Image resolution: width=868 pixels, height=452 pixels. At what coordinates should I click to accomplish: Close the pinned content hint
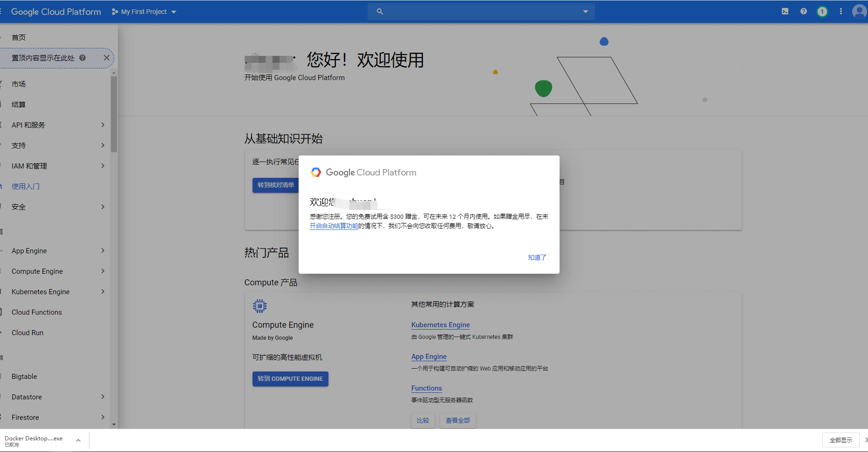[106, 58]
